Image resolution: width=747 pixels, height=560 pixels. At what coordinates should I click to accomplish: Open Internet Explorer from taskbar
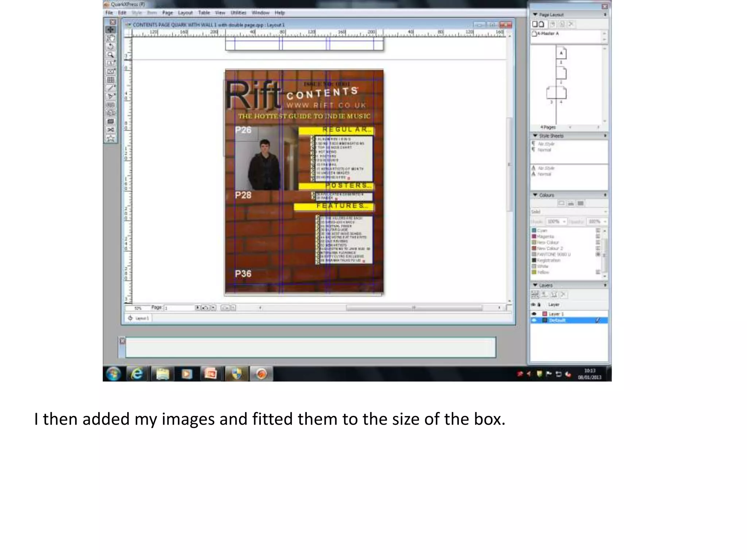point(137,374)
